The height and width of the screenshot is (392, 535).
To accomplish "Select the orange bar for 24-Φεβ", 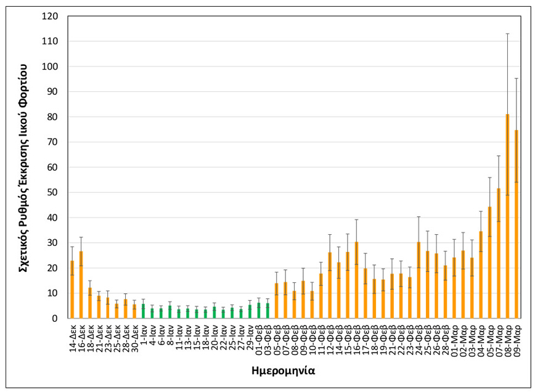I will point(419,282).
